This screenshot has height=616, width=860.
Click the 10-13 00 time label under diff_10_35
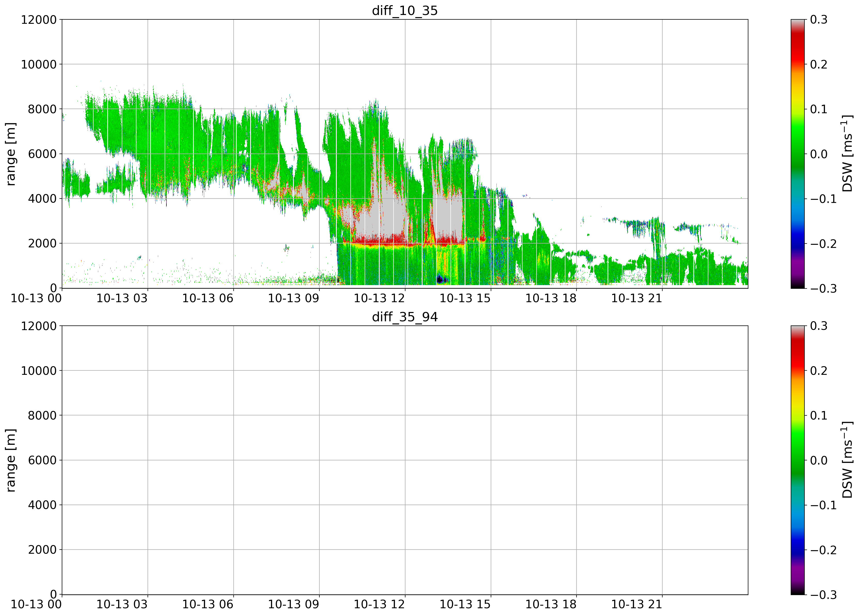(x=36, y=299)
